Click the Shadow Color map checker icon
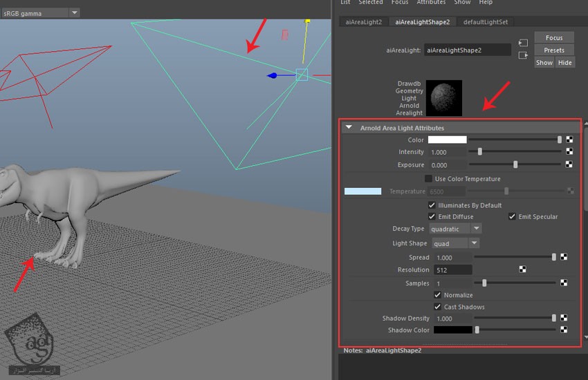588x380 pixels. click(564, 330)
